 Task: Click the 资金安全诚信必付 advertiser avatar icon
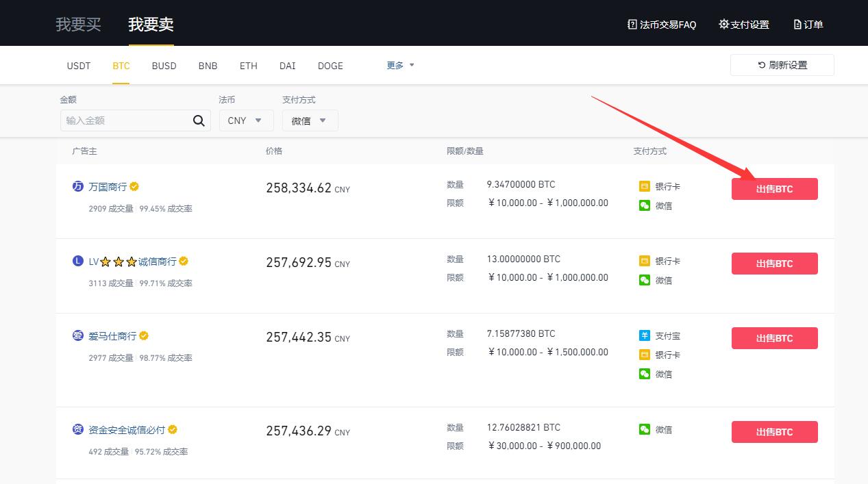click(77, 429)
